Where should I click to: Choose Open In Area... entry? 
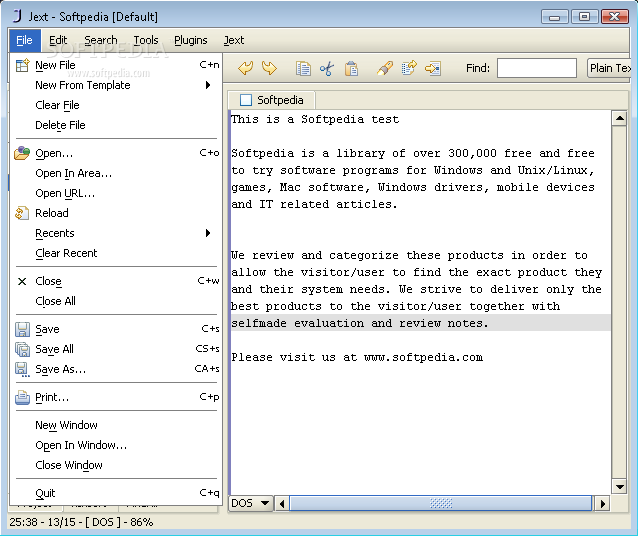116,173
